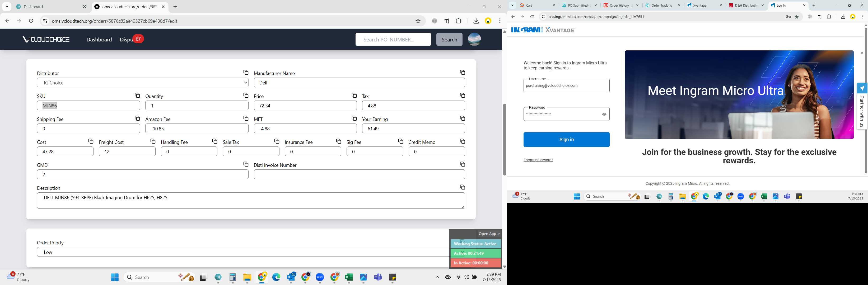Copy the Price field value
868x285 pixels.
point(354,95)
